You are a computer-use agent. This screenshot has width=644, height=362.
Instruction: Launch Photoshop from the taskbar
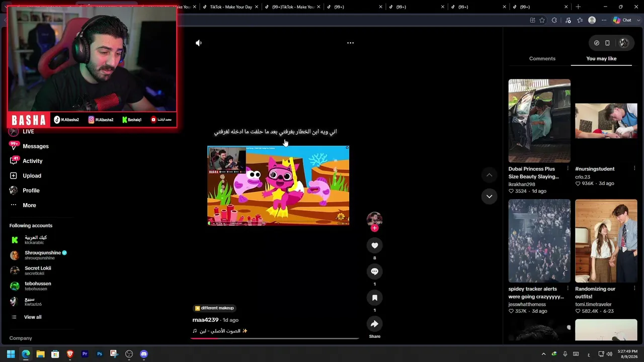[x=100, y=354]
